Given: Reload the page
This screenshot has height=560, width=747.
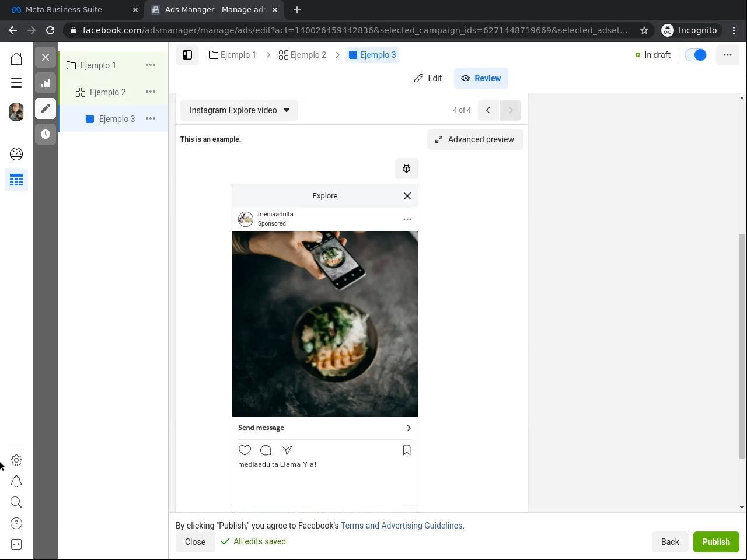Looking at the screenshot, I should point(50,30).
